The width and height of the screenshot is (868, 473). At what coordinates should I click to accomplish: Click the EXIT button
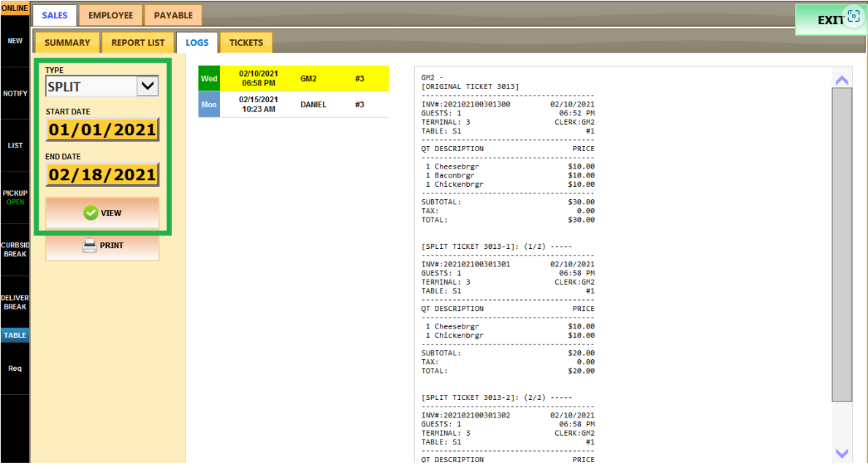(830, 20)
